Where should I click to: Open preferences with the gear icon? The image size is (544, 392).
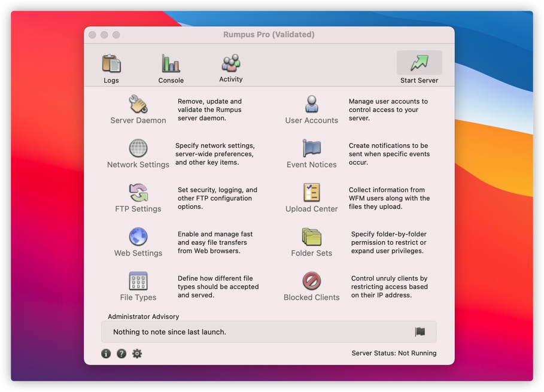point(137,354)
